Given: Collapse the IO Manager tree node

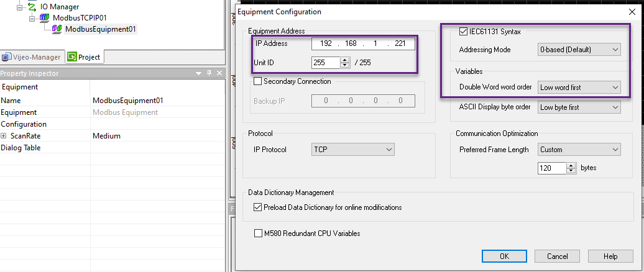Looking at the screenshot, I should (19, 7).
